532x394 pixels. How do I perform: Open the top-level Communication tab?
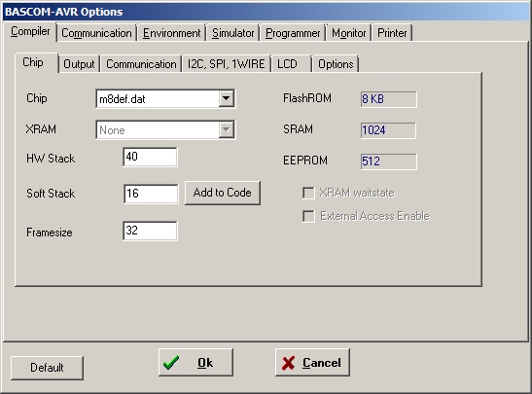96,33
